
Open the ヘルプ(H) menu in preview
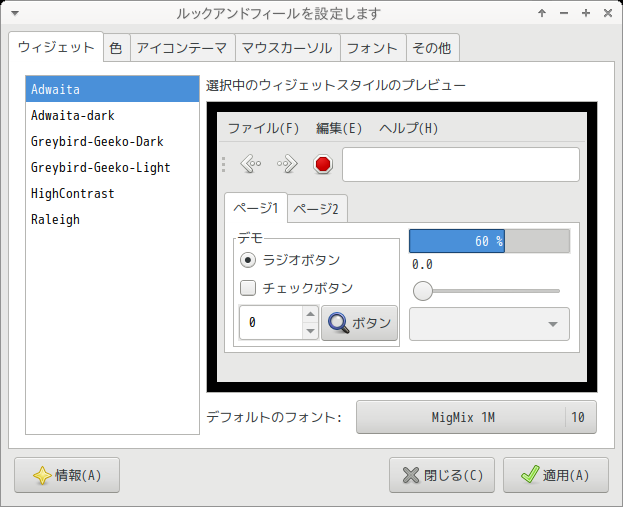(408, 128)
